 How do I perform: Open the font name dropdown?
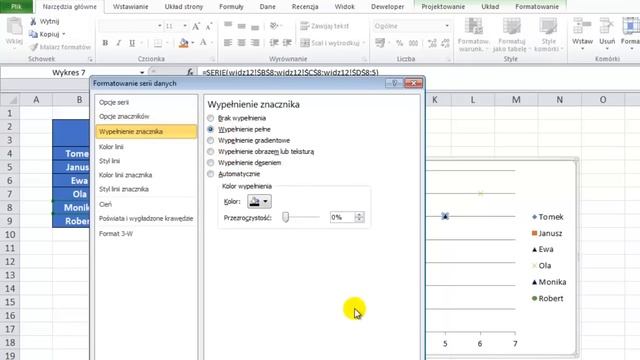[159, 26]
